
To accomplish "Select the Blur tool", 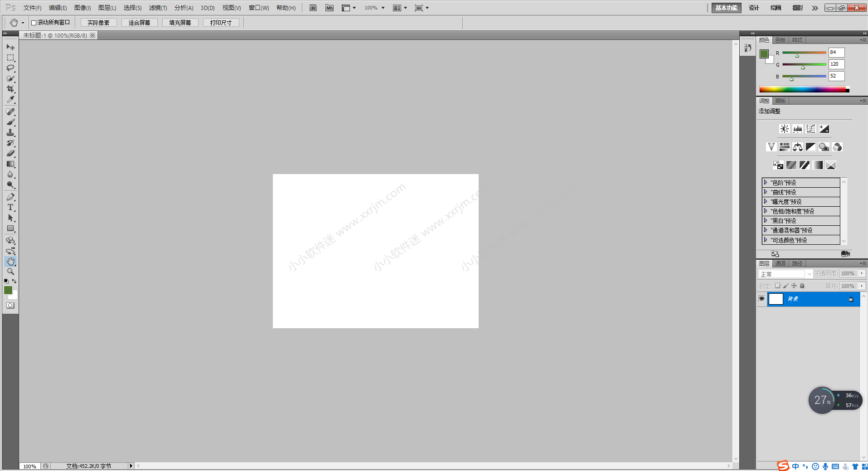I will pyautogui.click(x=10, y=174).
